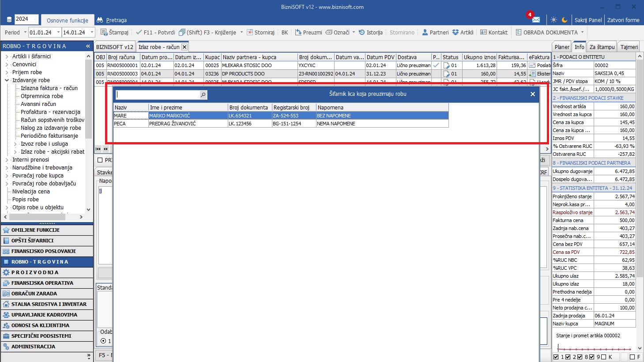
Task: Uncheck the checkbox labeled 9
Action: pos(592,357)
